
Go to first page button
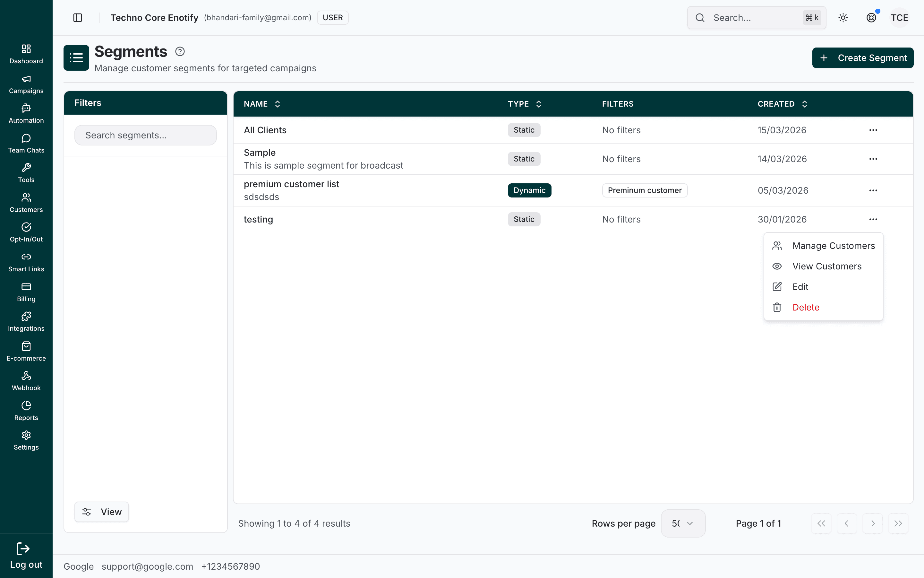click(821, 523)
